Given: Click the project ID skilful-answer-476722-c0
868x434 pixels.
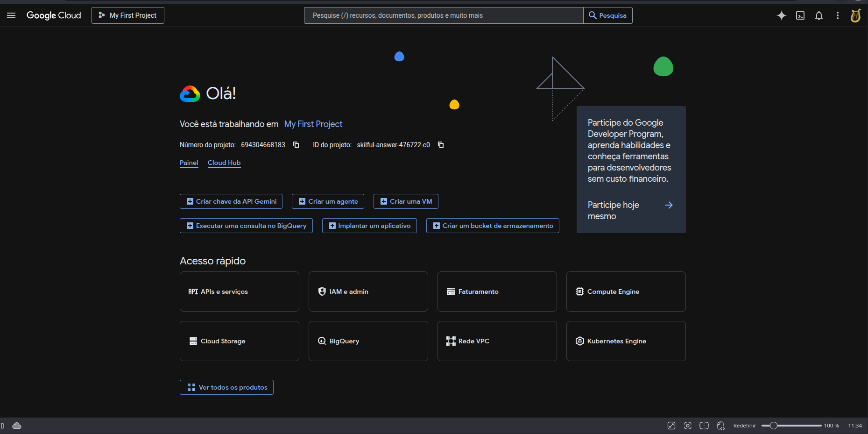Looking at the screenshot, I should (x=393, y=145).
